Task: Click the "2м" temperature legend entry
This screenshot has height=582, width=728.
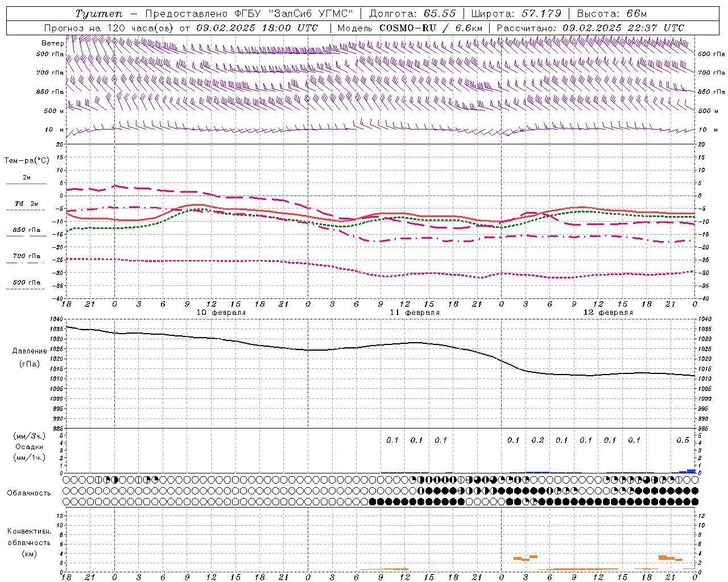Action: click(x=27, y=178)
